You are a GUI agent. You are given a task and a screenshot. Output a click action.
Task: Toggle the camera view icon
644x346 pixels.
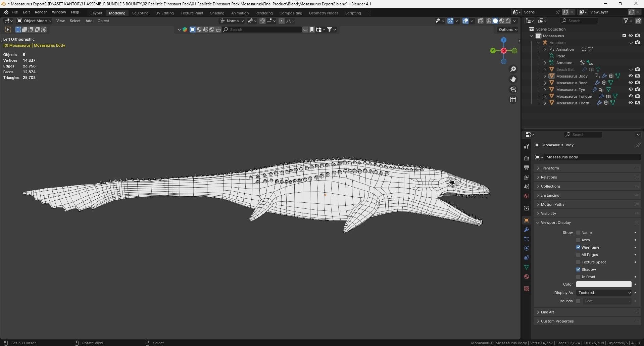(x=513, y=89)
